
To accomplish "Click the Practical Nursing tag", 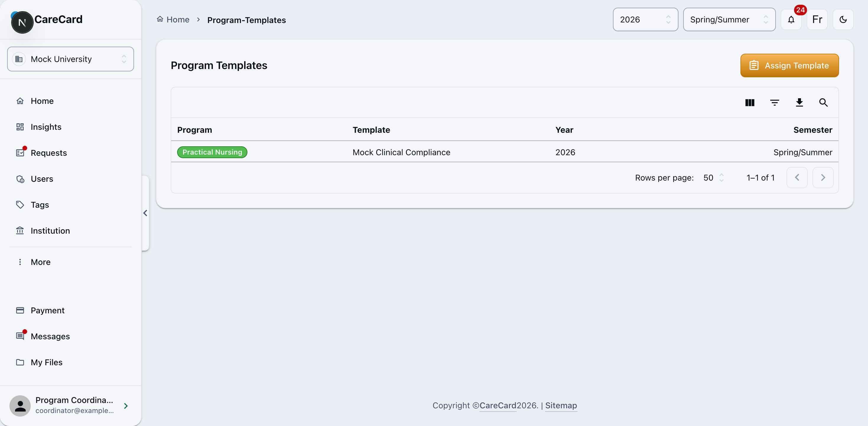I will (212, 152).
